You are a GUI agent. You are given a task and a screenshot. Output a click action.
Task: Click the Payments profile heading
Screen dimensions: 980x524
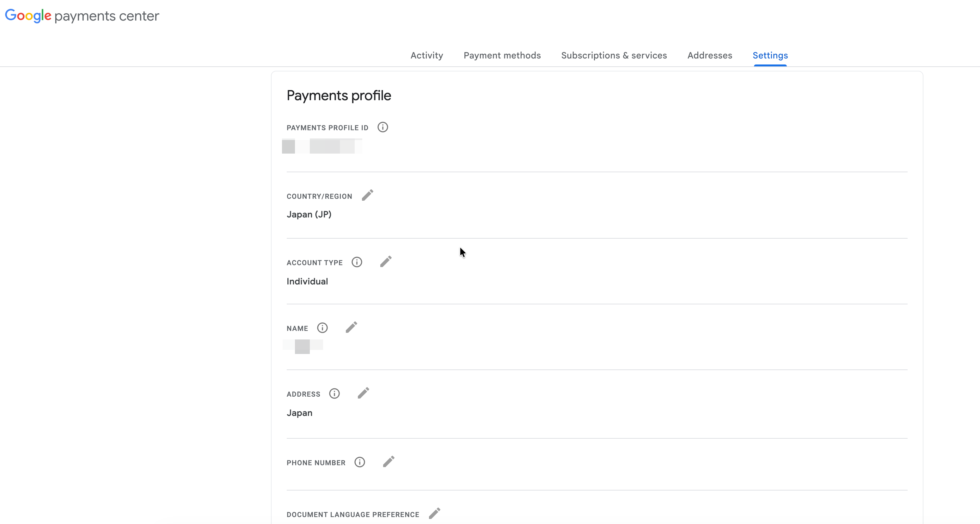click(x=339, y=95)
